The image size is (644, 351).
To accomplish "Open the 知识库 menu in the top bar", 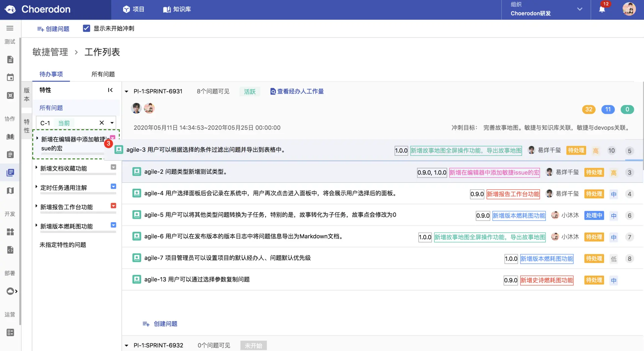I will click(x=177, y=9).
